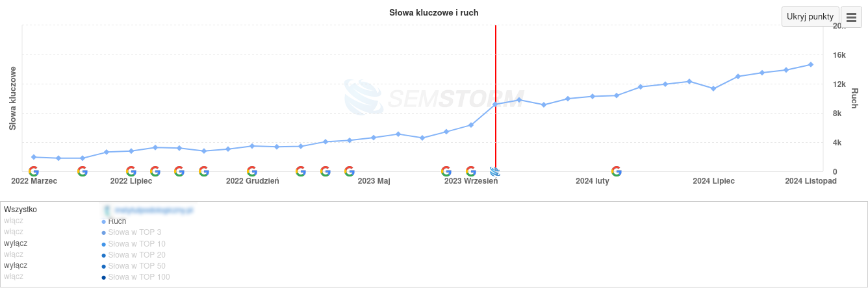Screen dimensions: 868x292
Task: Click the first data point at chart start
Action: click(x=34, y=157)
